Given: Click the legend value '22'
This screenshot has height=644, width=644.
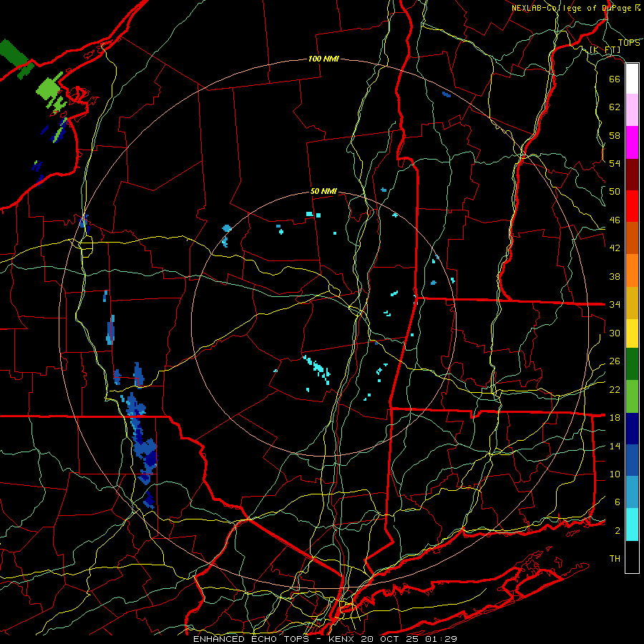Looking at the screenshot, I should pos(615,389).
